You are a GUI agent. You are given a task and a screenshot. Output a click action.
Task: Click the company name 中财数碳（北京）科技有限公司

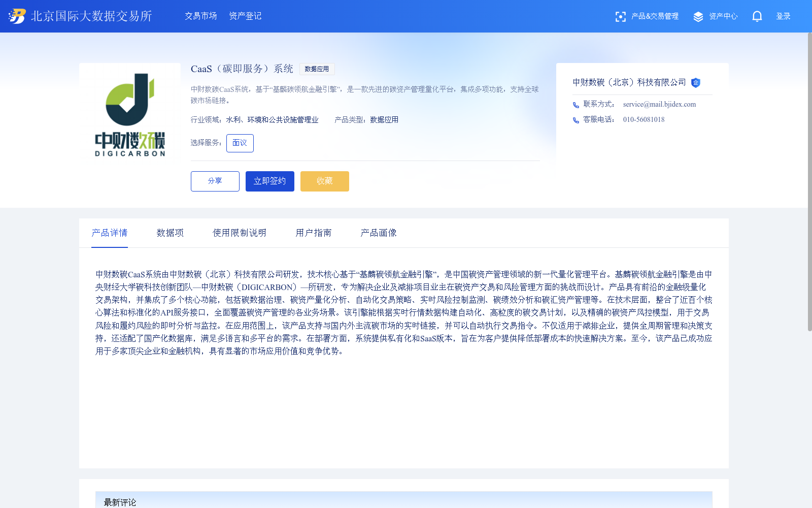629,82
